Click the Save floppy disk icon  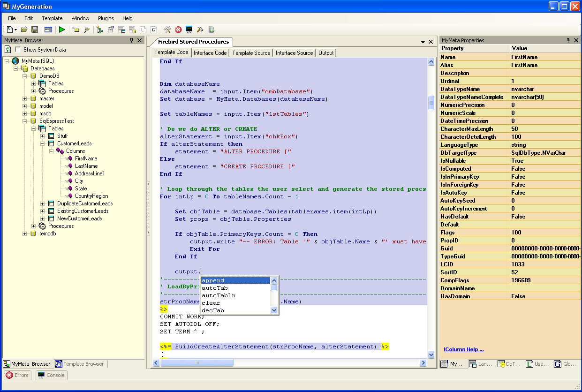point(35,30)
